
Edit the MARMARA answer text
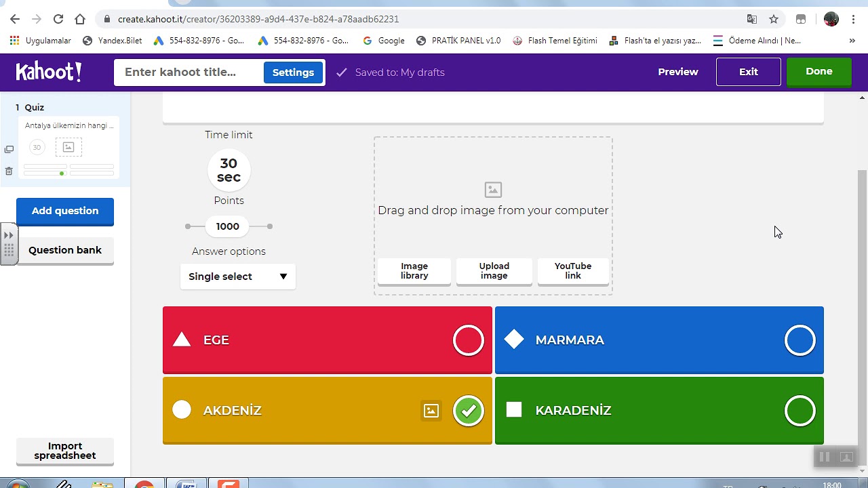(570, 340)
